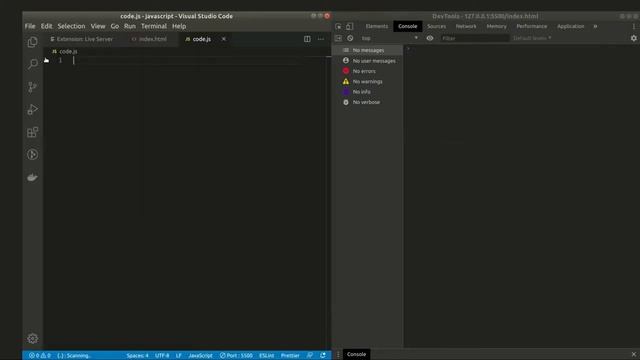Open the top JavaScript context dropdown

coord(389,38)
